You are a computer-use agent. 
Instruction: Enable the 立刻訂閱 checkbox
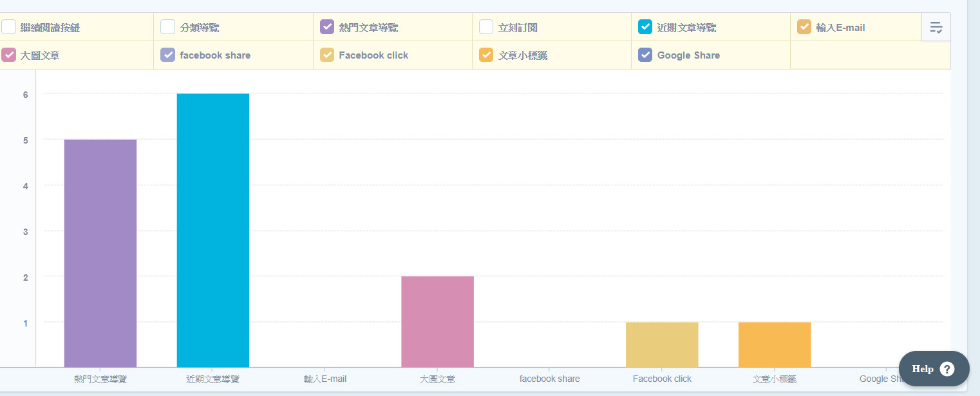486,27
